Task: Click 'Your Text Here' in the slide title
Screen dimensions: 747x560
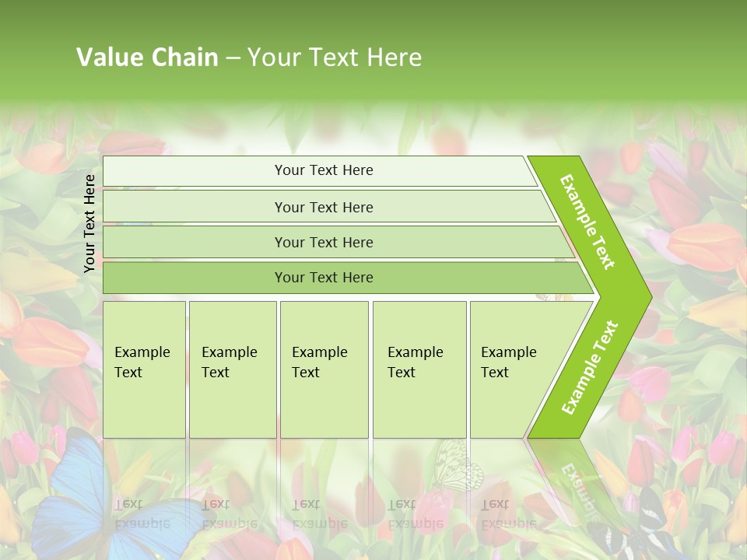Action: click(335, 58)
